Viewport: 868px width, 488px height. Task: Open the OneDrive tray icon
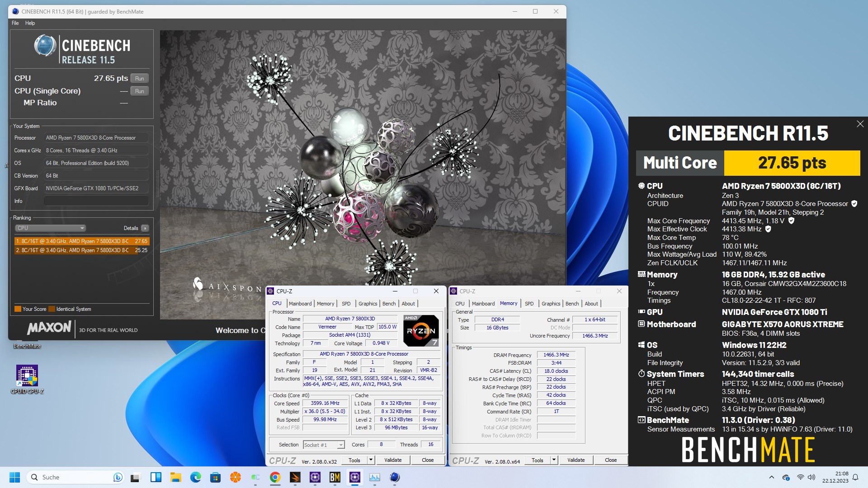pos(786,477)
